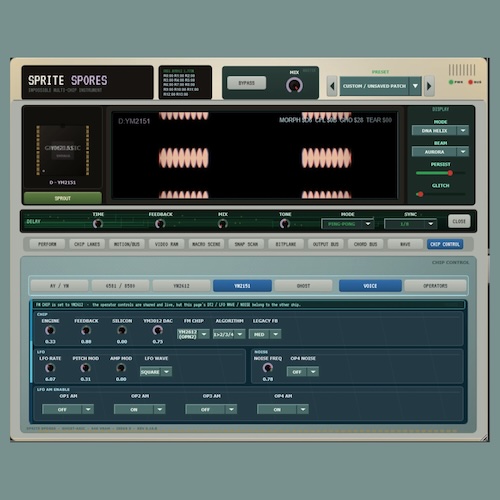Select the GHOST chip tab
The width and height of the screenshot is (500, 500).
pyautogui.click(x=303, y=286)
